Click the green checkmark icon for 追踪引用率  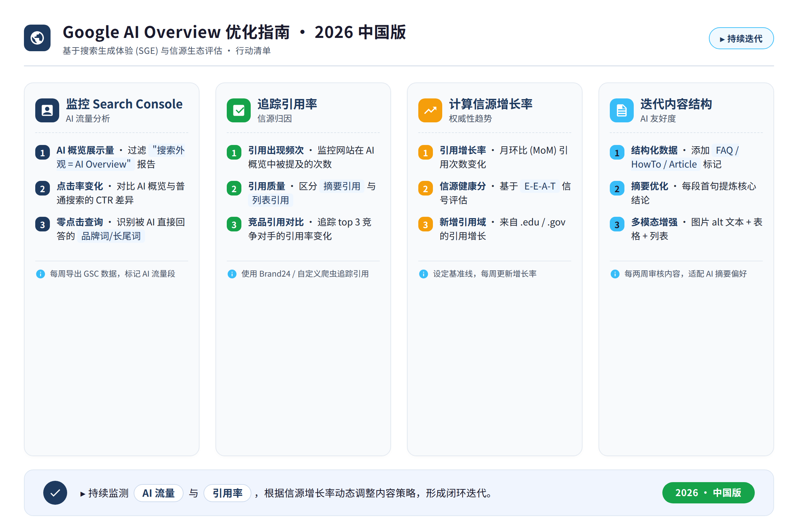click(x=238, y=110)
